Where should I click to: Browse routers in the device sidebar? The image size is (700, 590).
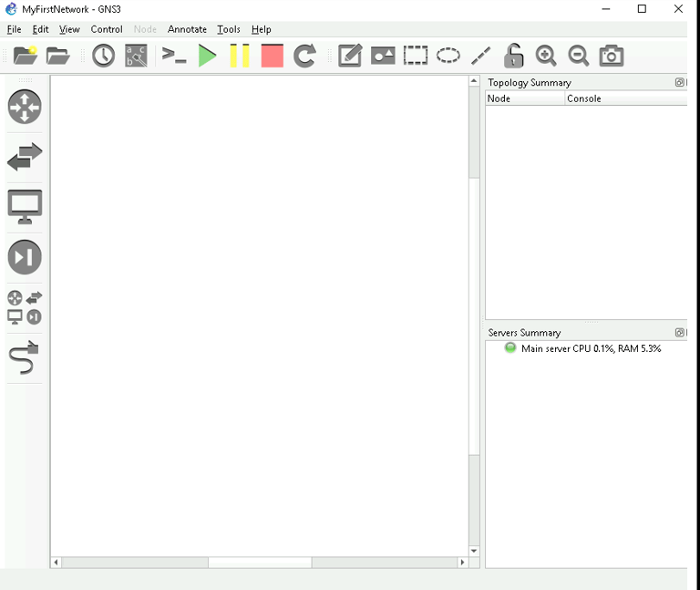(x=25, y=107)
